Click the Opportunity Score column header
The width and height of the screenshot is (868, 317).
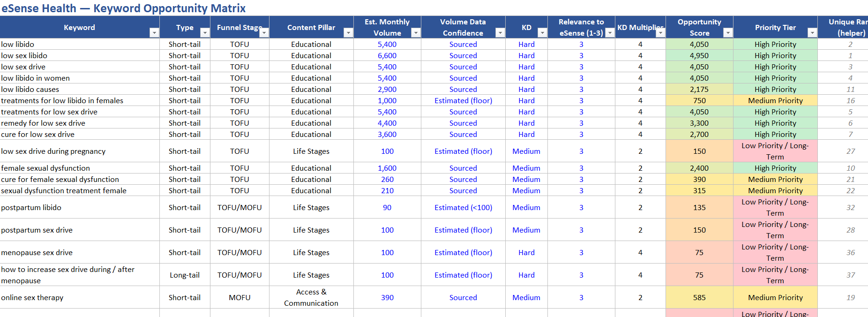[x=699, y=27]
